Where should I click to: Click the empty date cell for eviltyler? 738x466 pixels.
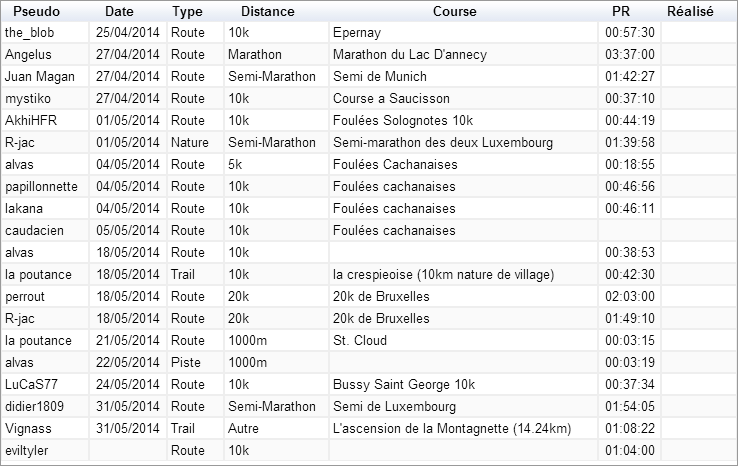pos(128,450)
